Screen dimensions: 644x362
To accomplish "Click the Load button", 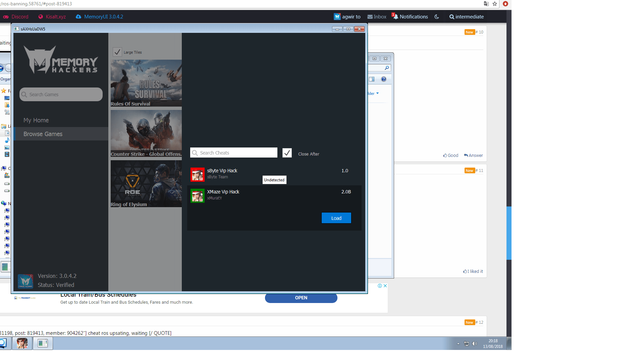I will tap(336, 218).
